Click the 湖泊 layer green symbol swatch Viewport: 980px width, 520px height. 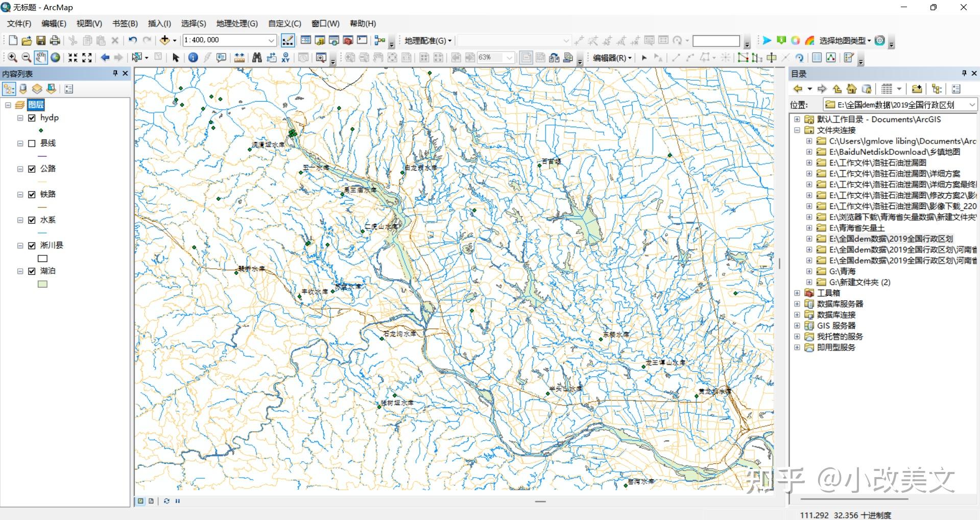[x=43, y=284]
